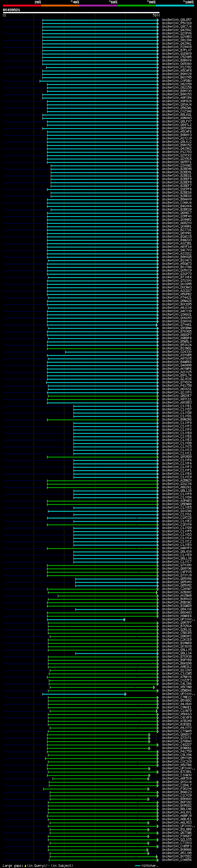Viewport: 197px width, 868px height.
Task: Select entry UniRef100_C7NE22
Action: click(x=176, y=697)
